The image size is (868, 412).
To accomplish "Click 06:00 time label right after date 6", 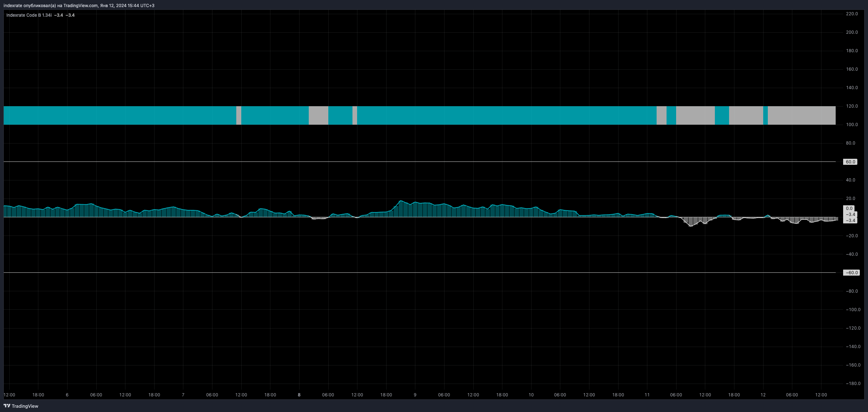I will click(96, 395).
